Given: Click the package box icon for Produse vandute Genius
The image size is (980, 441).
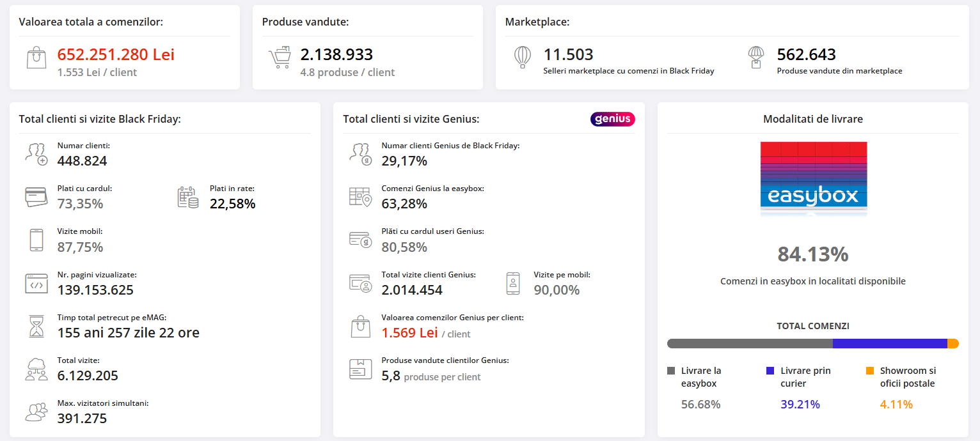Looking at the screenshot, I should click(361, 369).
